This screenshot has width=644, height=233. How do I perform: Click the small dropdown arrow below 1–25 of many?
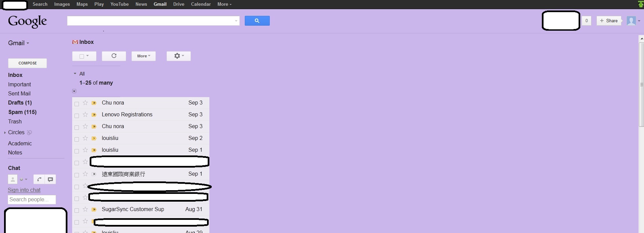(x=74, y=91)
